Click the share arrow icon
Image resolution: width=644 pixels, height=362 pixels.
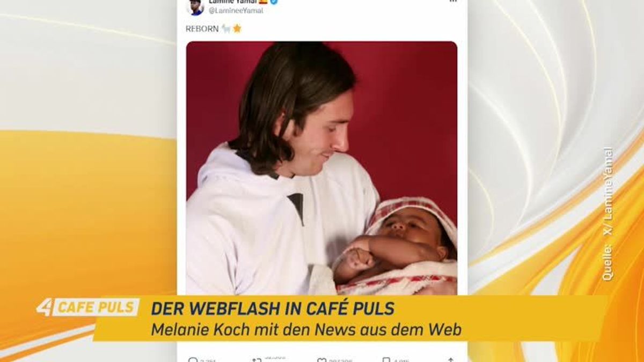[450, 359]
